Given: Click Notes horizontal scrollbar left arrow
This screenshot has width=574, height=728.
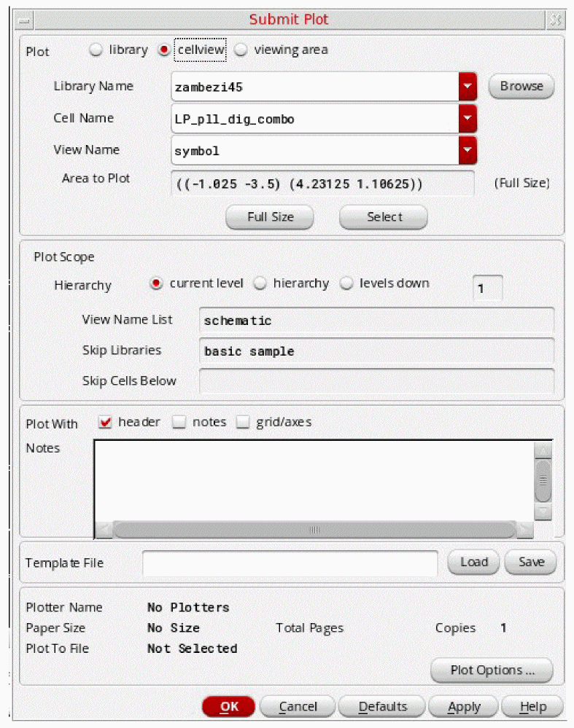Looking at the screenshot, I should point(104,529).
